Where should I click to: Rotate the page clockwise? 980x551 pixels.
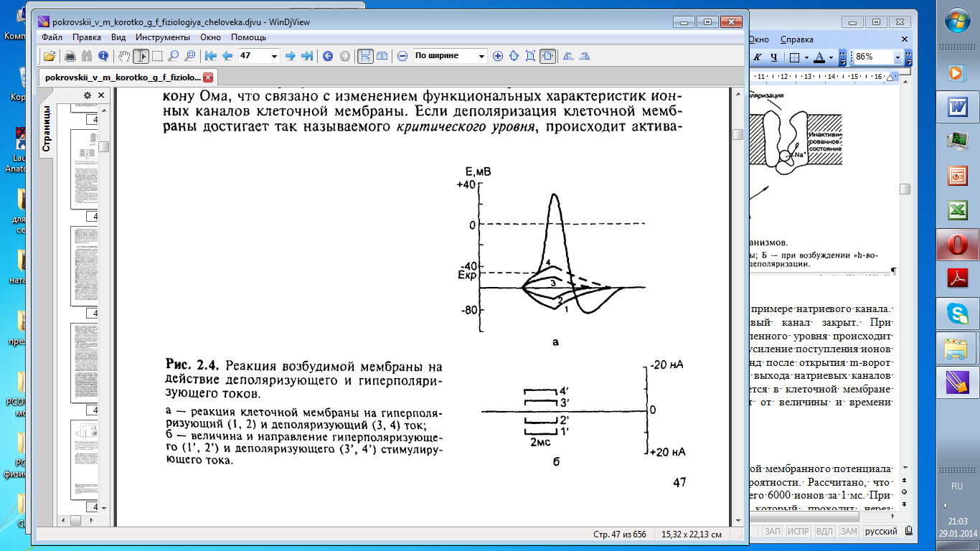(585, 56)
